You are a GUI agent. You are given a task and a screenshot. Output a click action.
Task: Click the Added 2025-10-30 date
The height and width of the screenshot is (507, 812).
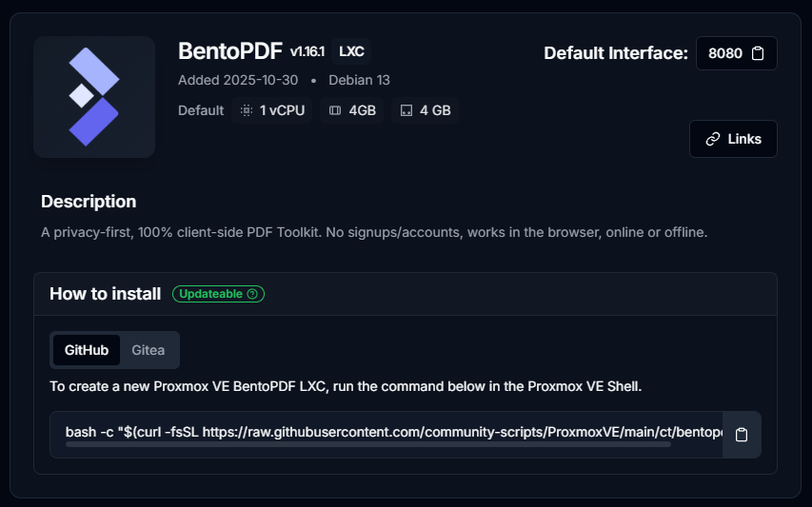point(237,80)
